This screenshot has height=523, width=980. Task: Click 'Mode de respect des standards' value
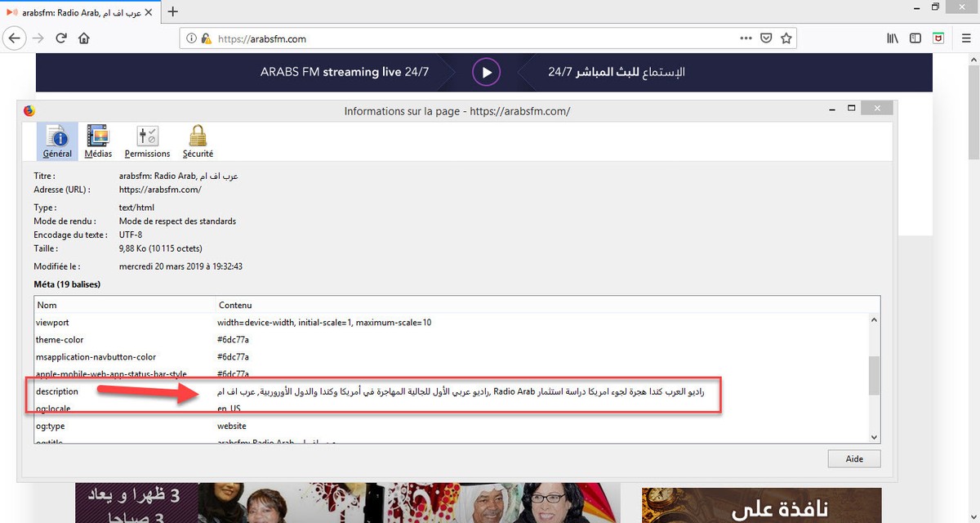tap(177, 221)
